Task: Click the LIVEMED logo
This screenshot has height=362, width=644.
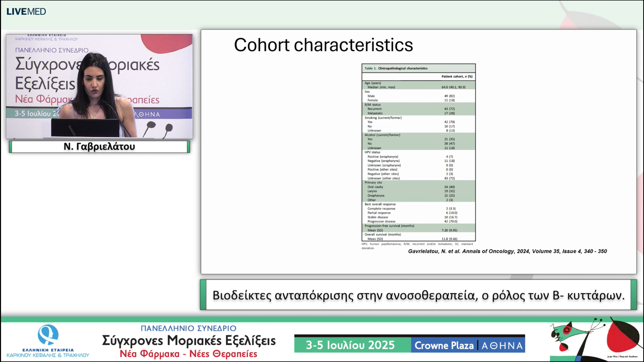Action: click(26, 12)
